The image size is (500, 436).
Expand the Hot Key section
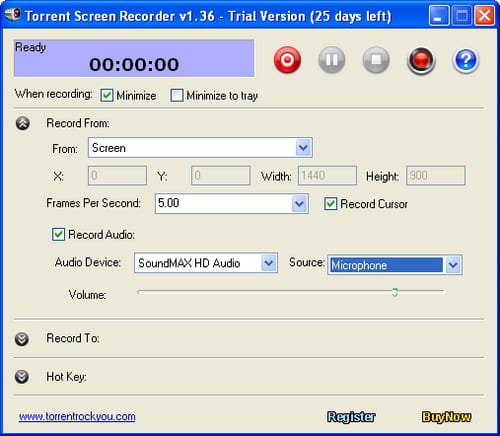pyautogui.click(x=22, y=377)
